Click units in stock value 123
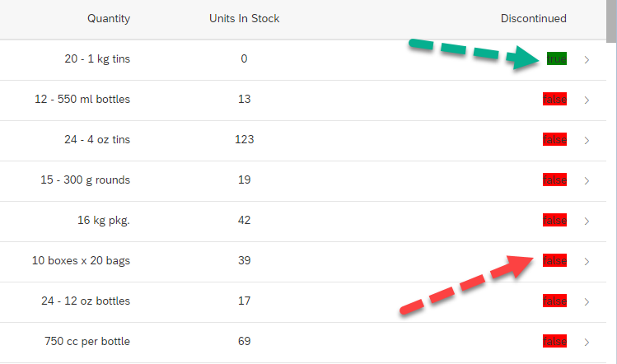Viewport: 617px width, 364px height. click(x=244, y=140)
